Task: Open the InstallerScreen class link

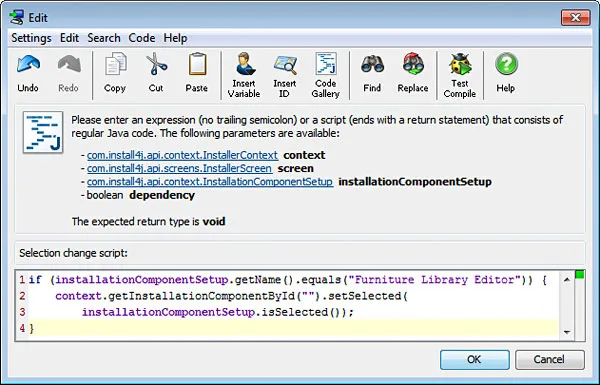Action: tap(179, 168)
